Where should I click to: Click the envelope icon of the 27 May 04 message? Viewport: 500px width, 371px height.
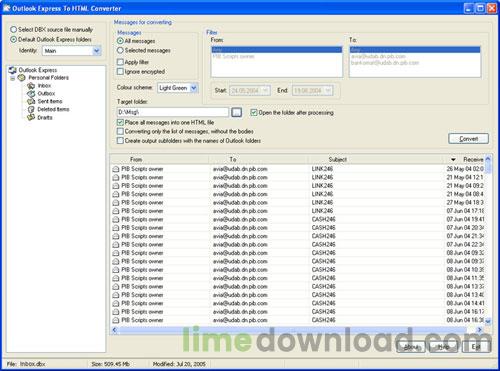116,203
